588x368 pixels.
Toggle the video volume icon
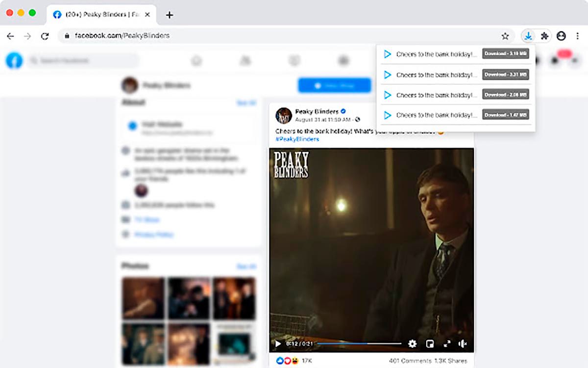click(x=463, y=344)
